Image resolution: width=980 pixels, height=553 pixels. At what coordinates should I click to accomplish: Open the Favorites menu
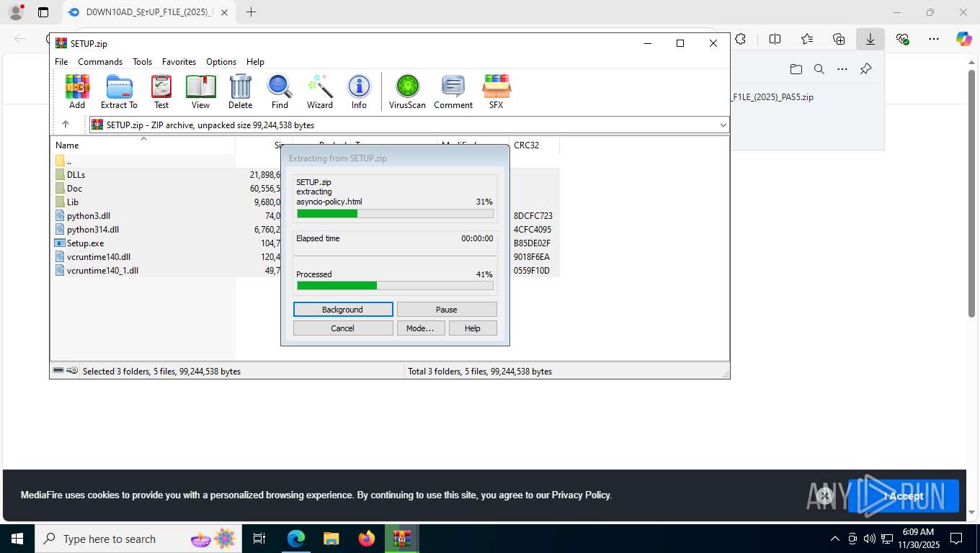point(179,62)
